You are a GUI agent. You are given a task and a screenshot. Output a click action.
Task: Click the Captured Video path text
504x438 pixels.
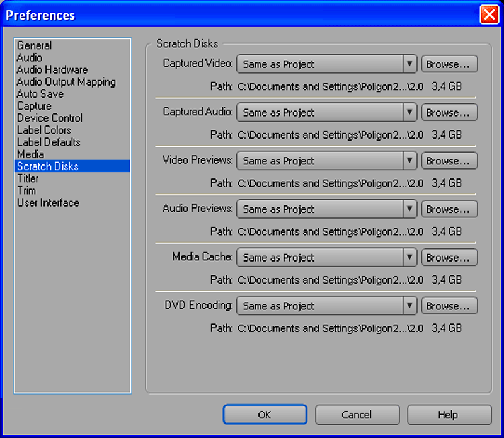pyautogui.click(x=330, y=86)
